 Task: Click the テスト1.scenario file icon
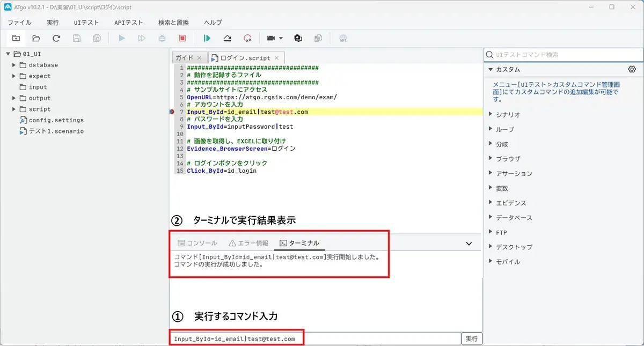(23, 131)
